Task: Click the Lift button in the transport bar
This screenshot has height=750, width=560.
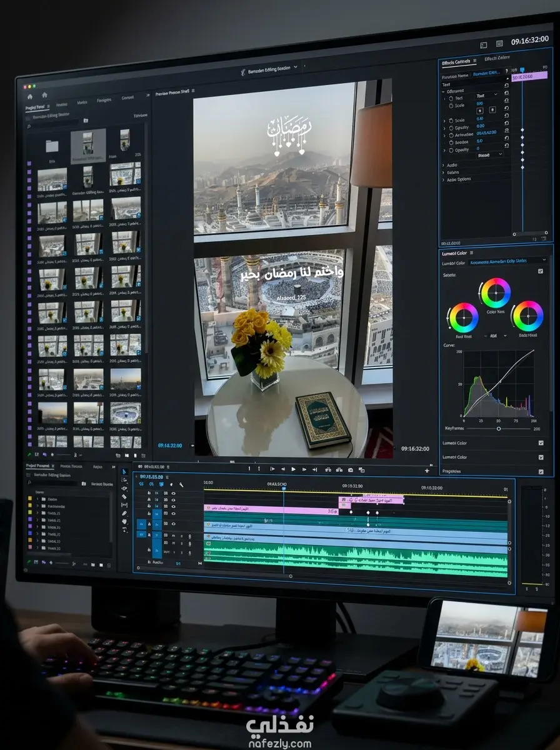Action: click(x=328, y=469)
